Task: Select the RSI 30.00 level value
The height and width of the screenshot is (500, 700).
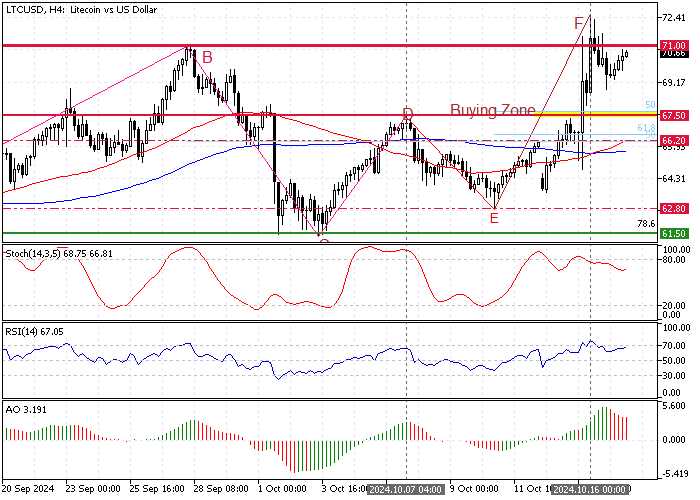Action: coord(675,375)
